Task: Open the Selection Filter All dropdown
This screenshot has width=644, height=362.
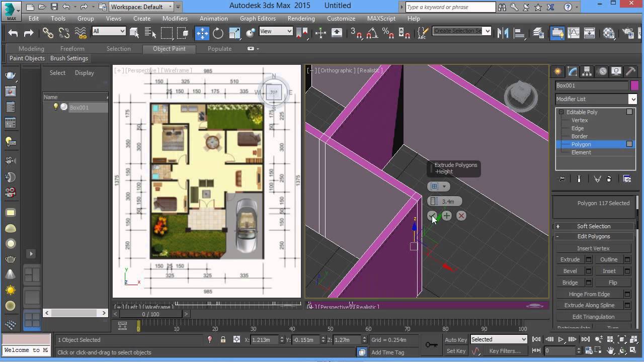Action: pos(108,31)
